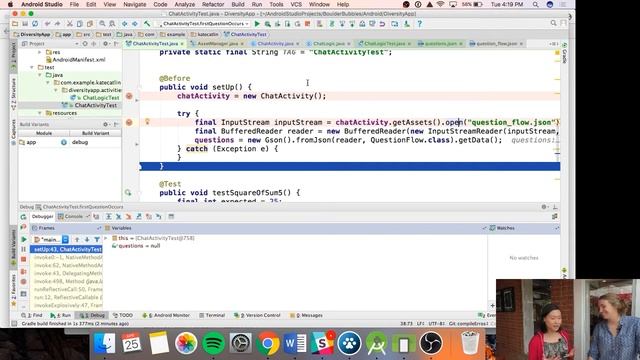Select AndroidManifest.xml in project tree
The image size is (640, 360).
tap(76, 60)
